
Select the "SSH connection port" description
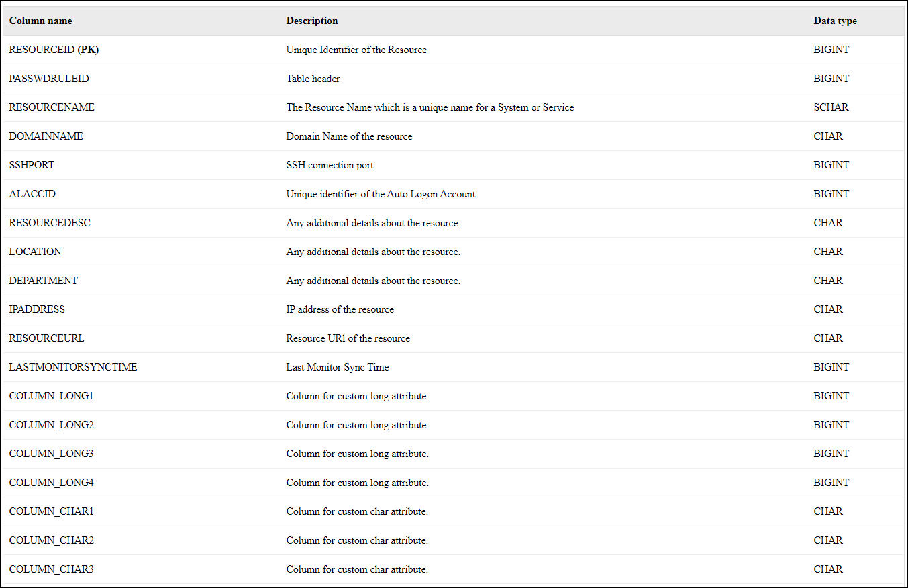coord(330,165)
